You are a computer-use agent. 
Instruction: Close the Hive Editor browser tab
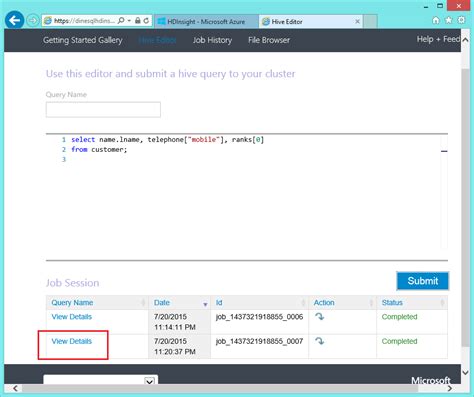357,22
